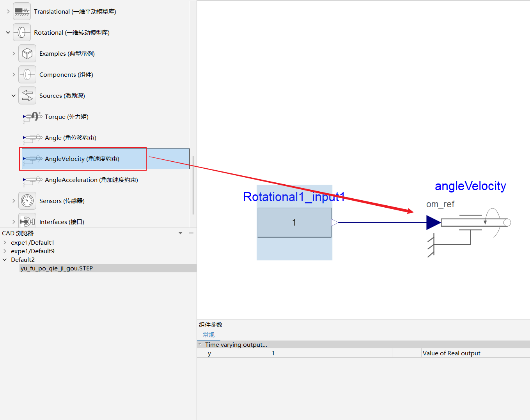Click the CAD 浏览器 panel title
Image resolution: width=530 pixels, height=420 pixels.
pyautogui.click(x=18, y=233)
